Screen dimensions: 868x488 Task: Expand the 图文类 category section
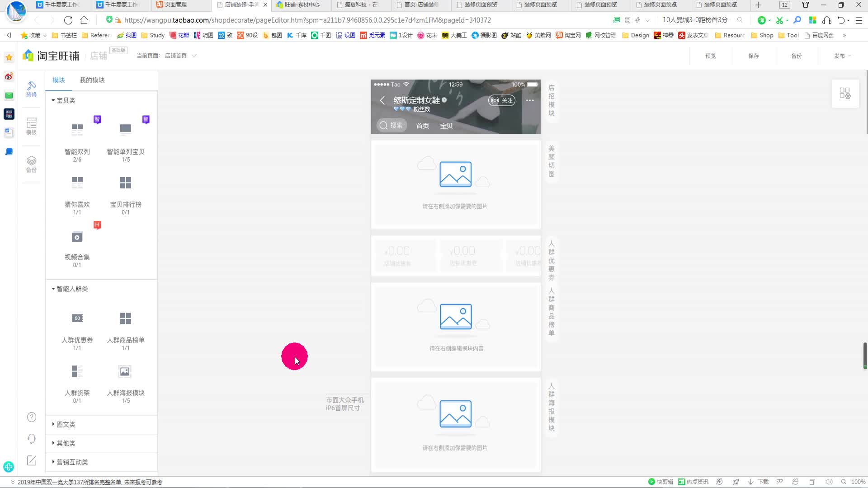click(x=65, y=424)
